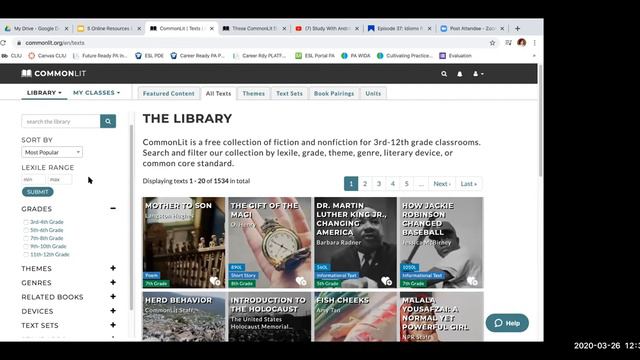Viewport: 640px width, 360px height.
Task: Open the ESL PDE bookmark
Action: click(x=149, y=56)
